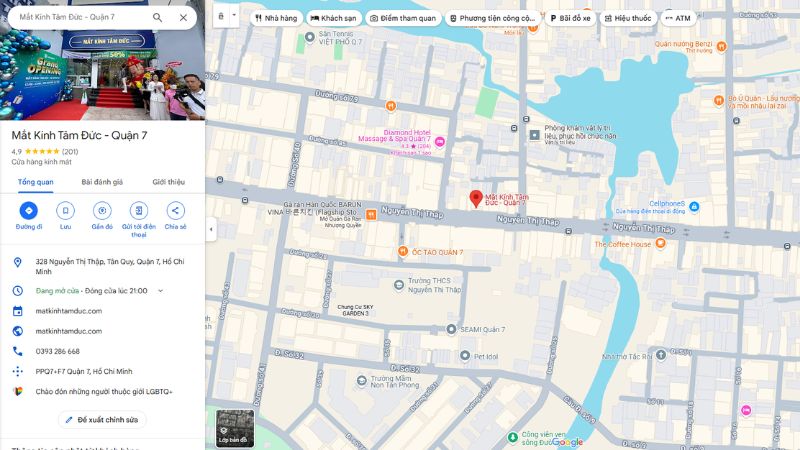Filter map by Nhà hàng chip
Viewport: 800px width, 450px height.
click(x=276, y=18)
